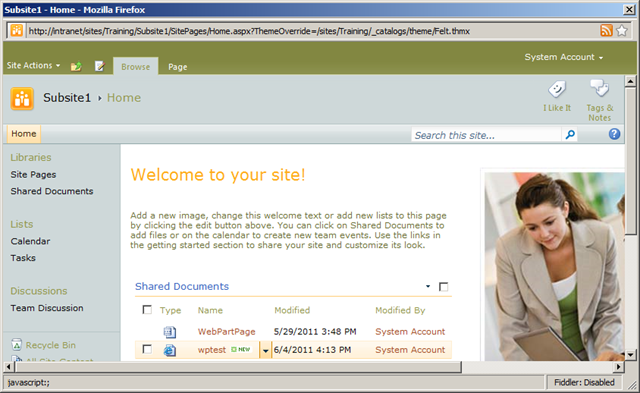Viewport: 640px width, 393px height.
Task: Click the wptest file type icon
Action: (x=170, y=350)
